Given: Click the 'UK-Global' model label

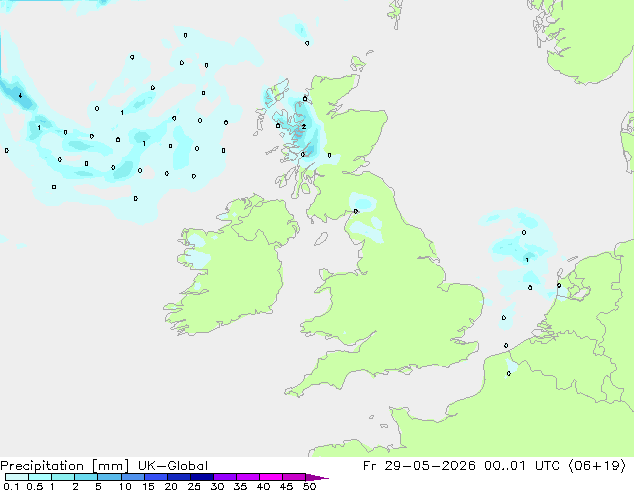Looking at the screenshot, I should tap(173, 466).
